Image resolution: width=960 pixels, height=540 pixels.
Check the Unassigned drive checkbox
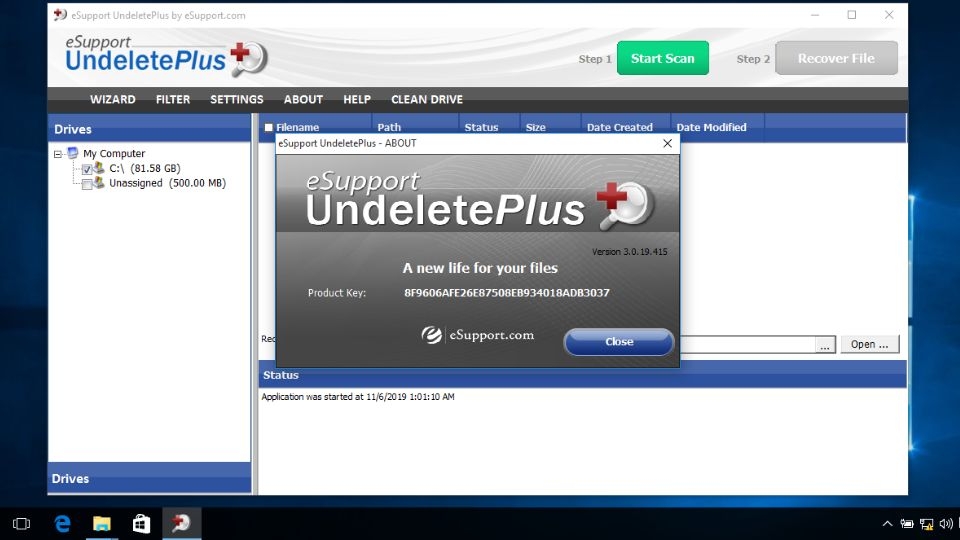[x=87, y=184]
